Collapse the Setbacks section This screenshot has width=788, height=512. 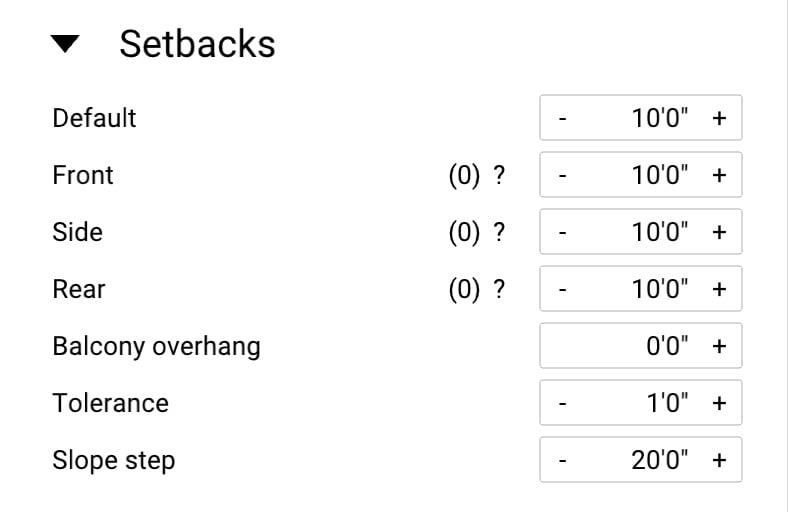click(66, 45)
